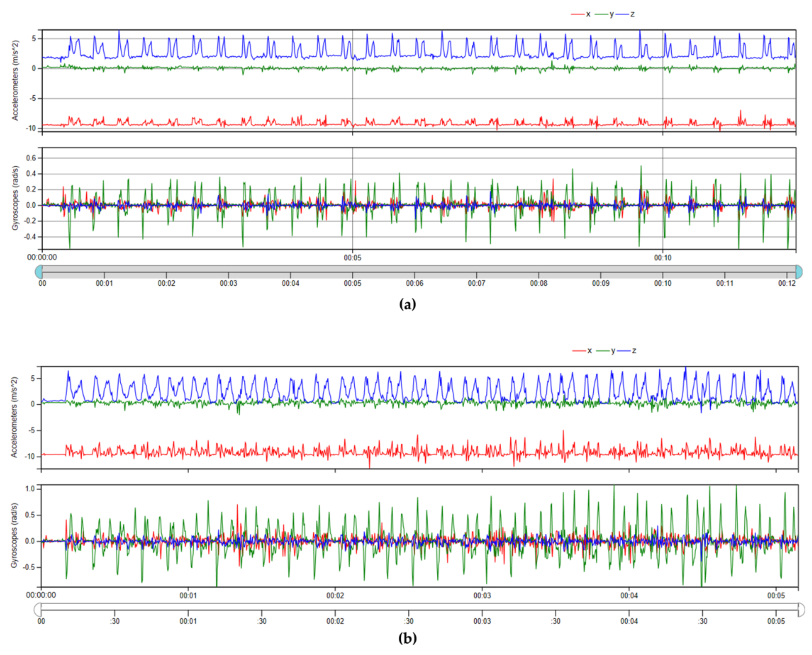
Task: Click the bottom Gyroscopes (rad/s) axis title
Action: [14, 535]
